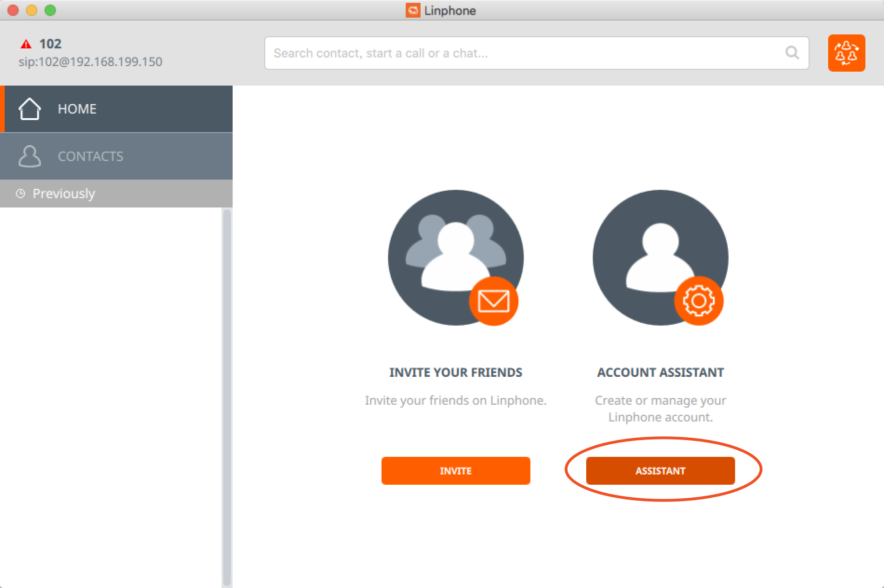Click the INVITE YOUR FRIENDS heading
The image size is (884, 588).
pyautogui.click(x=456, y=373)
